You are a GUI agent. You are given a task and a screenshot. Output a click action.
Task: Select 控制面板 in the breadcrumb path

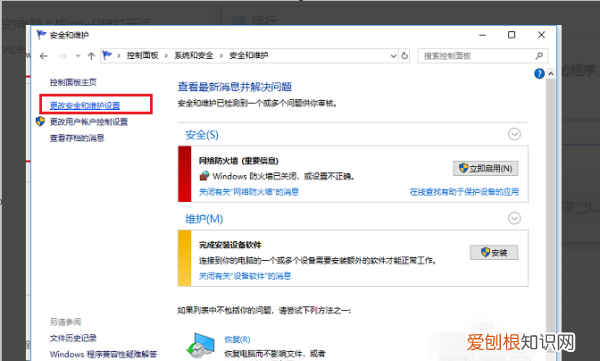(x=142, y=56)
